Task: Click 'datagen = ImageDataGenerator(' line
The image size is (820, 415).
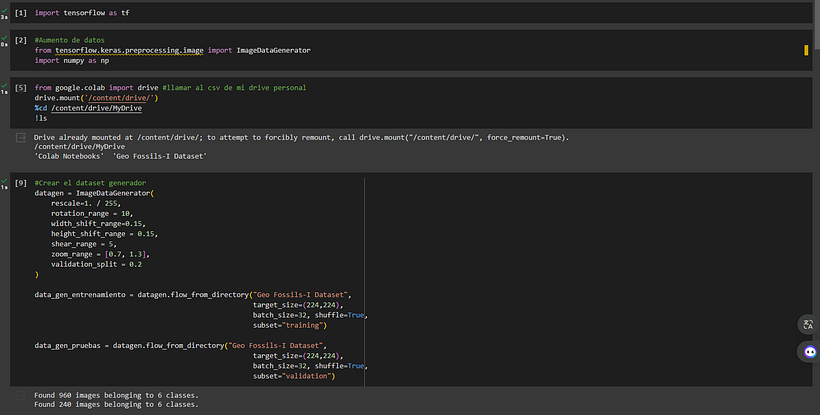Action: (95, 193)
